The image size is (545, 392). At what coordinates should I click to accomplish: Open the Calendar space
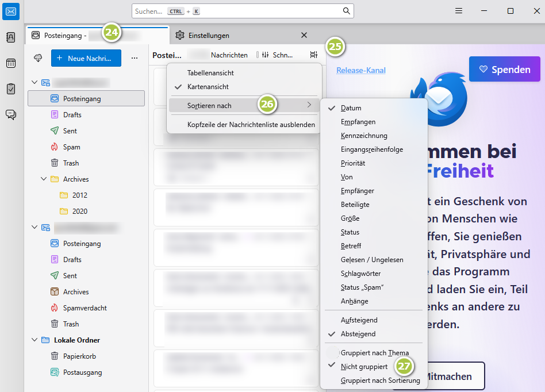(x=10, y=63)
